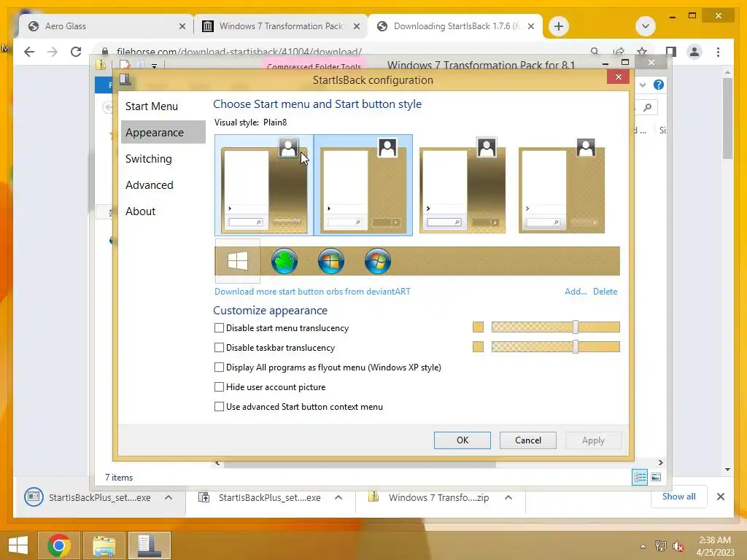
Task: Open the Windows Start button on taskbar
Action: pyautogui.click(x=18, y=545)
